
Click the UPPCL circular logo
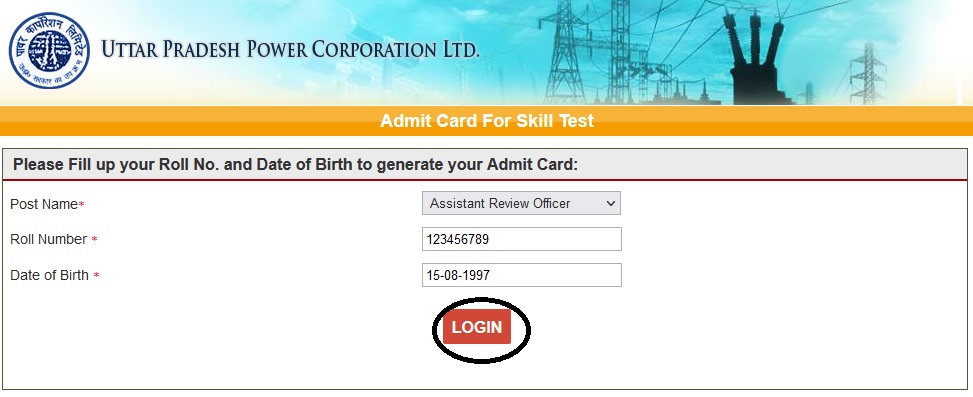click(49, 50)
